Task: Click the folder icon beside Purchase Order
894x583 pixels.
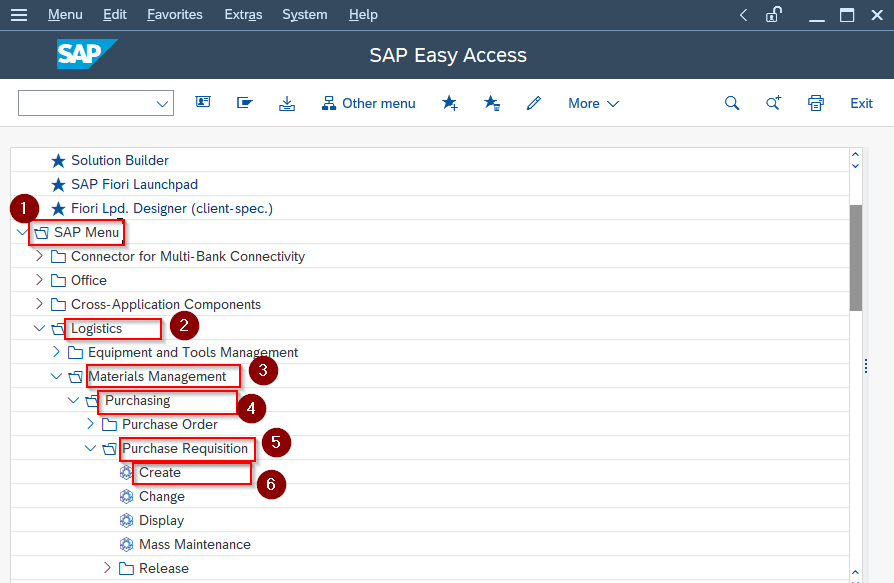Action: 109,425
